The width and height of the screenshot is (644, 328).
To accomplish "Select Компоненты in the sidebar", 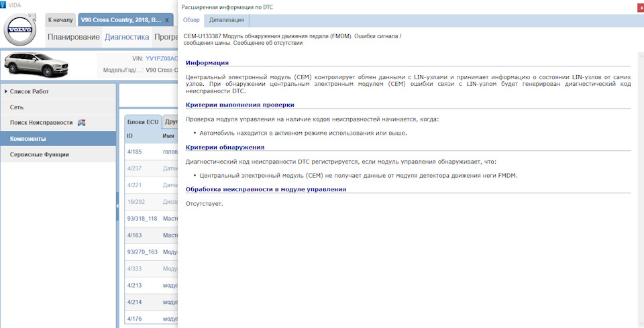I will (x=58, y=139).
